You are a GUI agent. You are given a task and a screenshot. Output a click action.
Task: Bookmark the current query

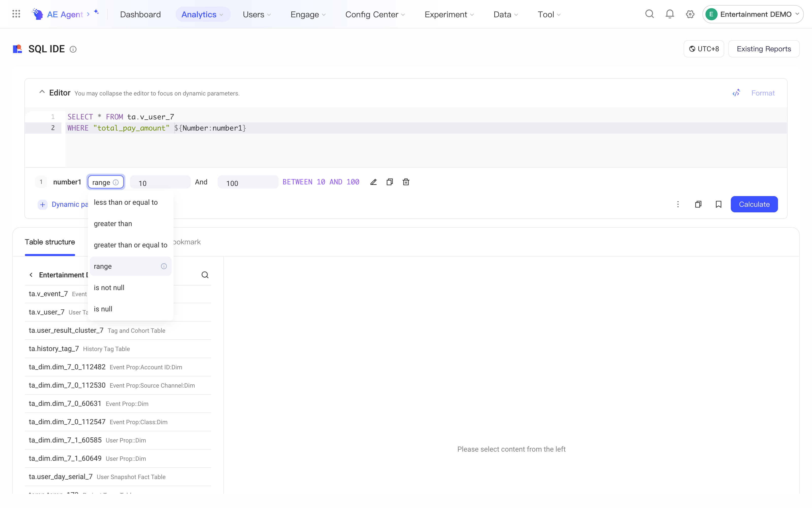click(x=718, y=204)
